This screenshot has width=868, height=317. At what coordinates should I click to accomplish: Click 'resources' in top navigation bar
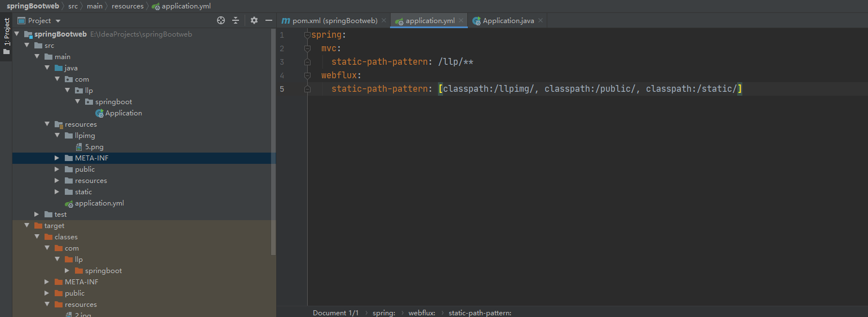[x=127, y=6]
